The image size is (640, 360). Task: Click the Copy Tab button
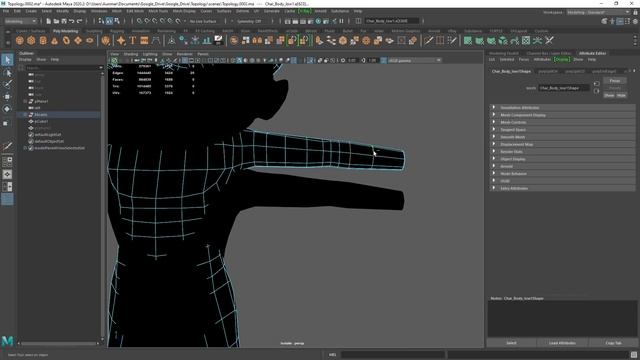[613, 343]
